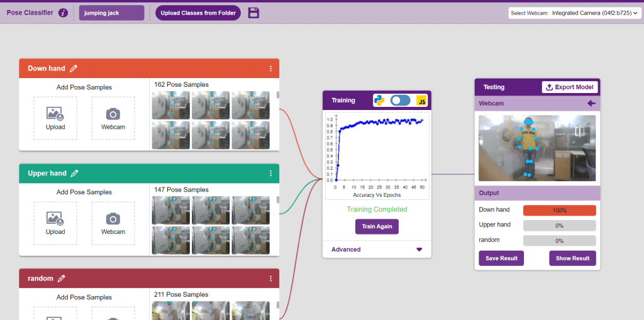Click the Down hand 100% output bar
Image resolution: width=644 pixels, height=320 pixels.
pos(559,210)
